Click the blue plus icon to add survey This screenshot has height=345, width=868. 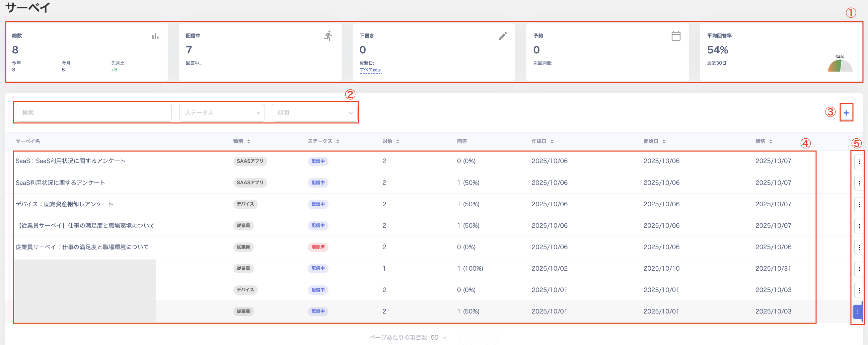click(x=846, y=113)
